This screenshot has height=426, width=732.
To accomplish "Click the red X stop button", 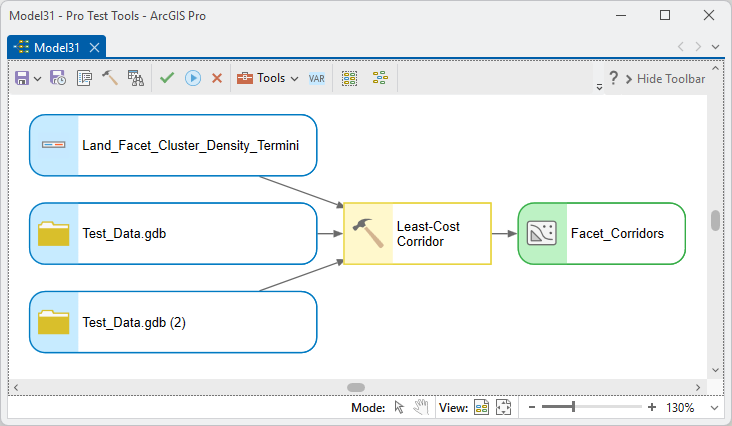I will click(x=217, y=78).
